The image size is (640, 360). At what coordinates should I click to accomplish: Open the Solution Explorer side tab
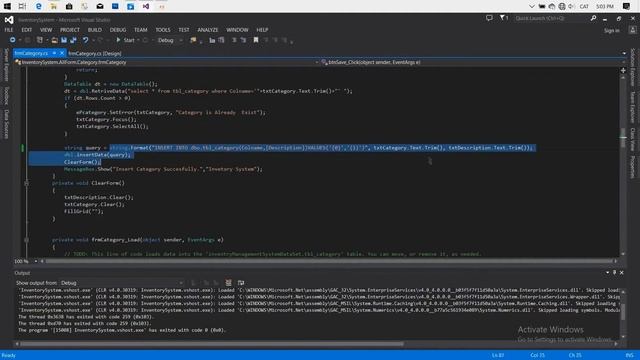pos(633,67)
